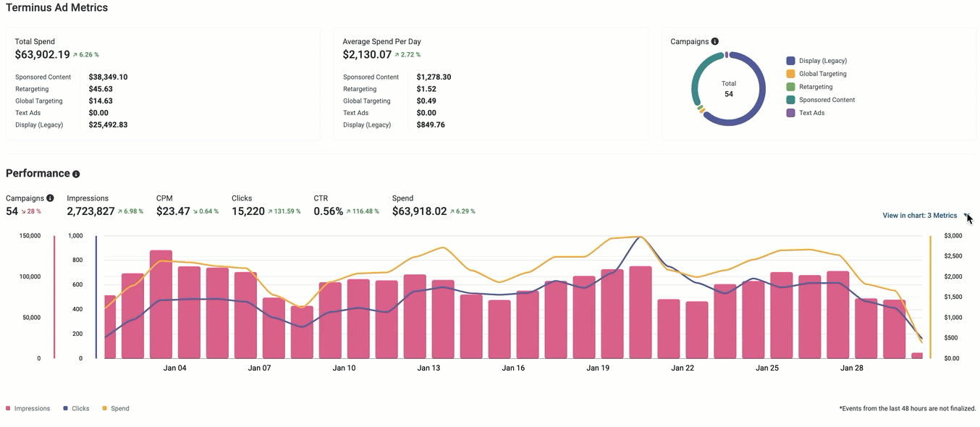
Task: Click the 28 % campaigns decrease indicator
Action: [x=31, y=212]
